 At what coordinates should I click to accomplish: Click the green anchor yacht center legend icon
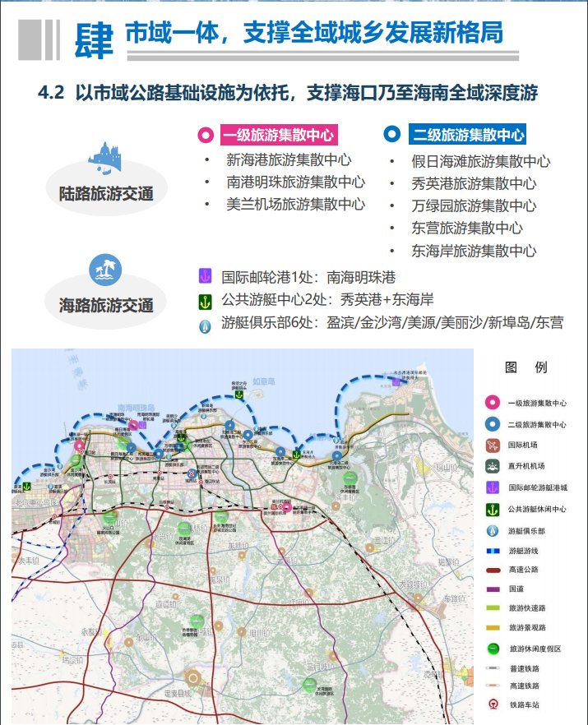point(493,510)
